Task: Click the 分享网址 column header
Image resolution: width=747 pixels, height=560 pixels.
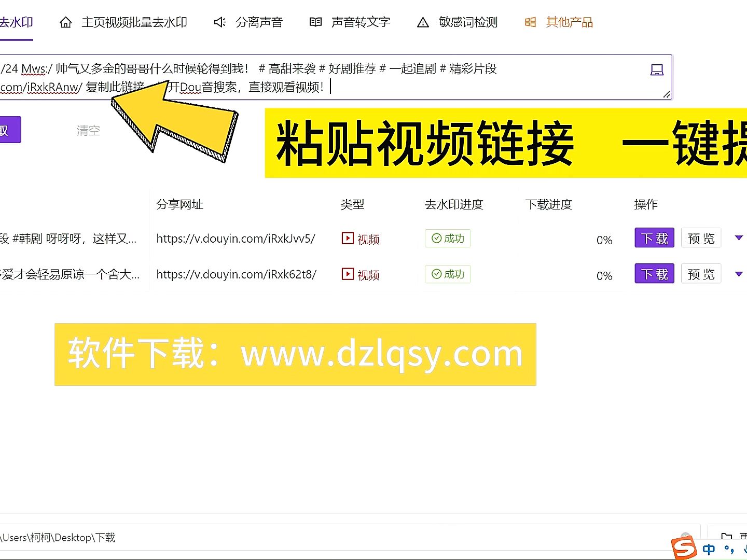Action: coord(179,204)
